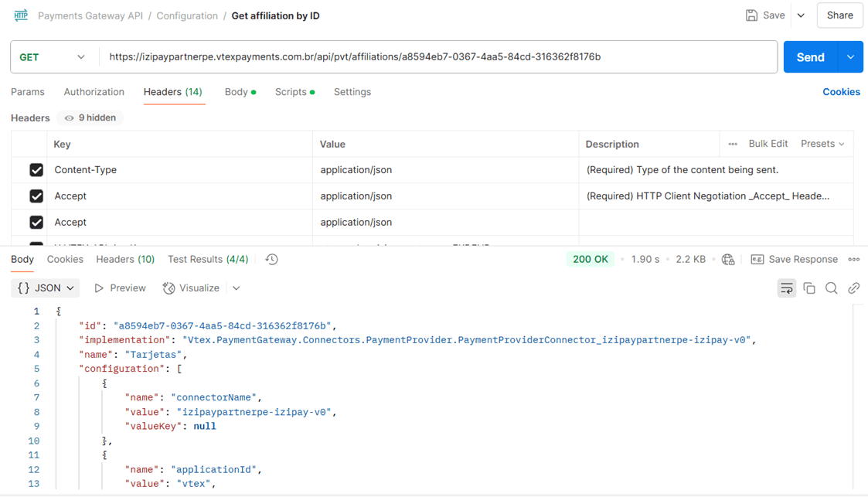Open the Configuration breadcrumb
868x497 pixels.
point(187,15)
